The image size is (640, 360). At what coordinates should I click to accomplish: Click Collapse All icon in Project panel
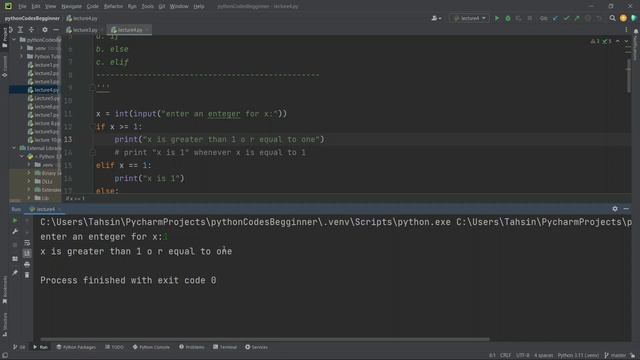click(31, 30)
